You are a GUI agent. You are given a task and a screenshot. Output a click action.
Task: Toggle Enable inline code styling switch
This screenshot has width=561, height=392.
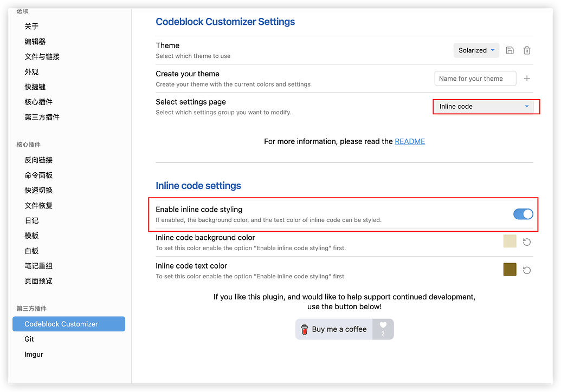[x=523, y=214]
